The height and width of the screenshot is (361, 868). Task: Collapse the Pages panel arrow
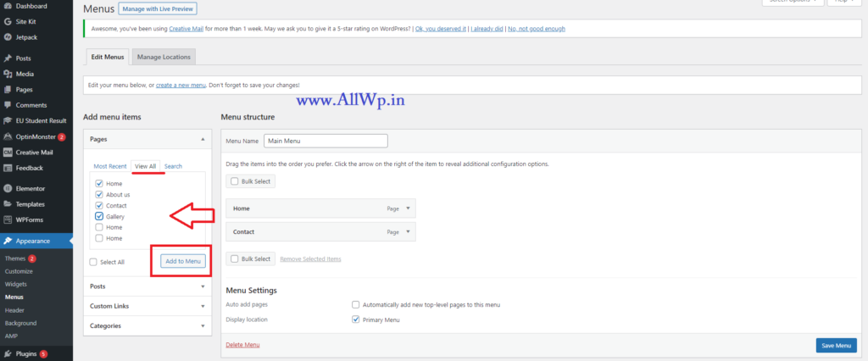203,140
